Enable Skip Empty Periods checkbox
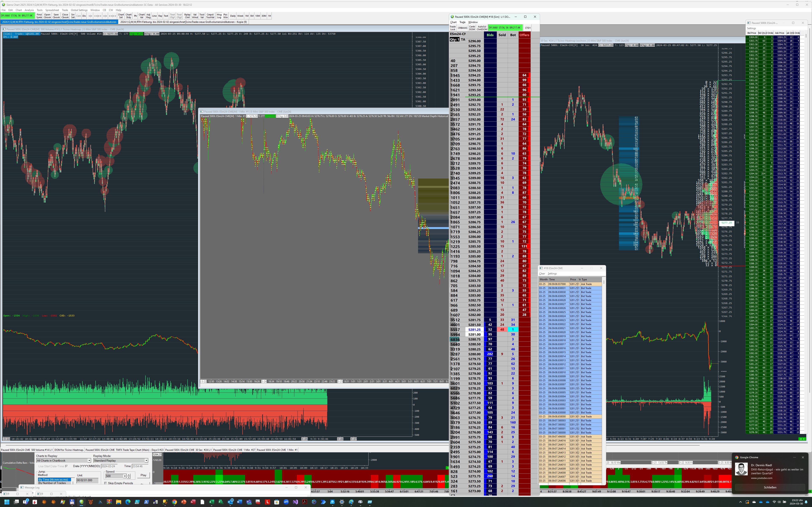This screenshot has height=507, width=812. click(106, 483)
